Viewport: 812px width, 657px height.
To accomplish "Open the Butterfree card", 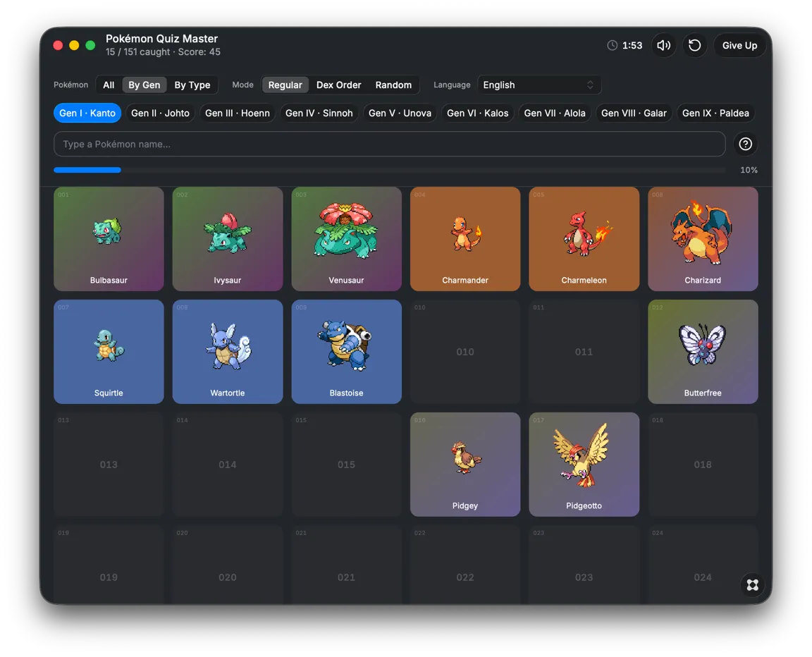I will coord(703,352).
